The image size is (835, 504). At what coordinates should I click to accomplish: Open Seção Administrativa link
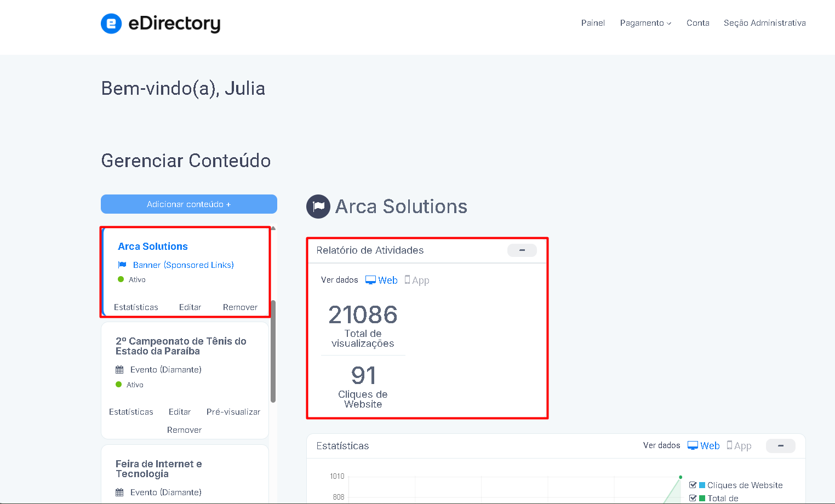(765, 23)
